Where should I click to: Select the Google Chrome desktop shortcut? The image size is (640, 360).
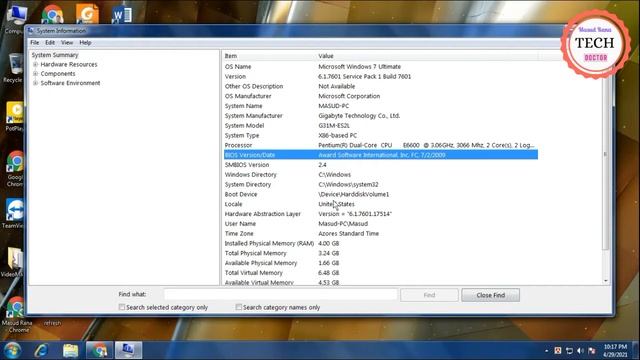coord(15,169)
